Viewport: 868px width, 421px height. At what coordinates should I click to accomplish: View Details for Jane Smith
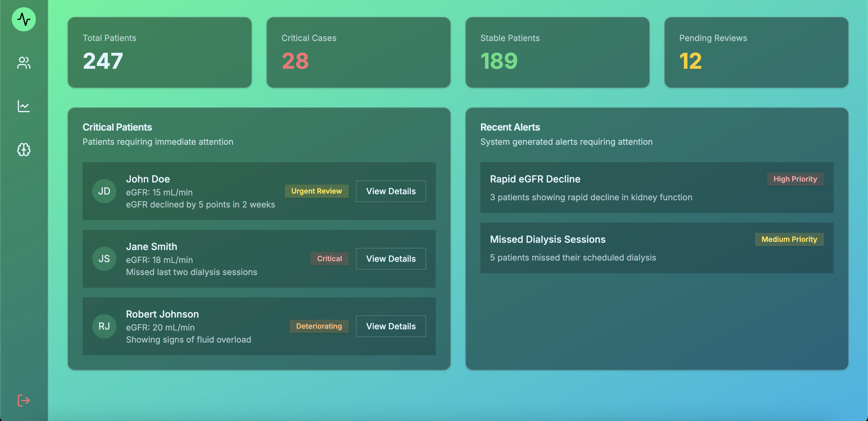391,259
